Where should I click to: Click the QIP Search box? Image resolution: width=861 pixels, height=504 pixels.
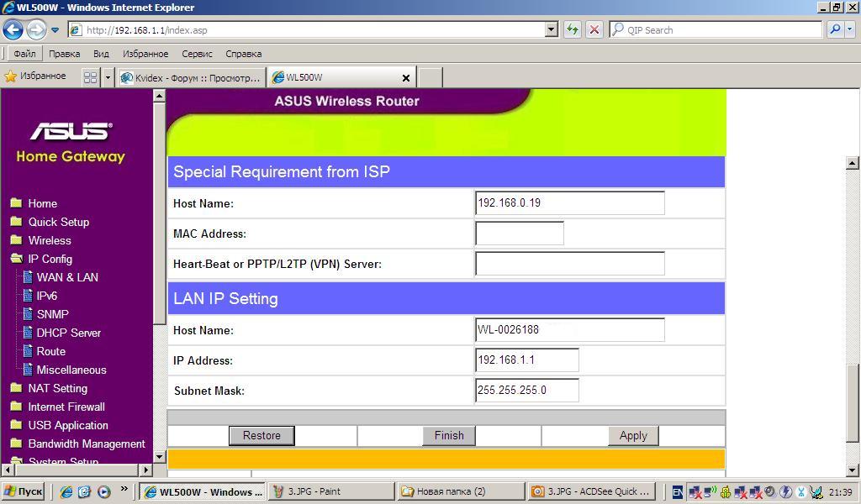tap(716, 29)
